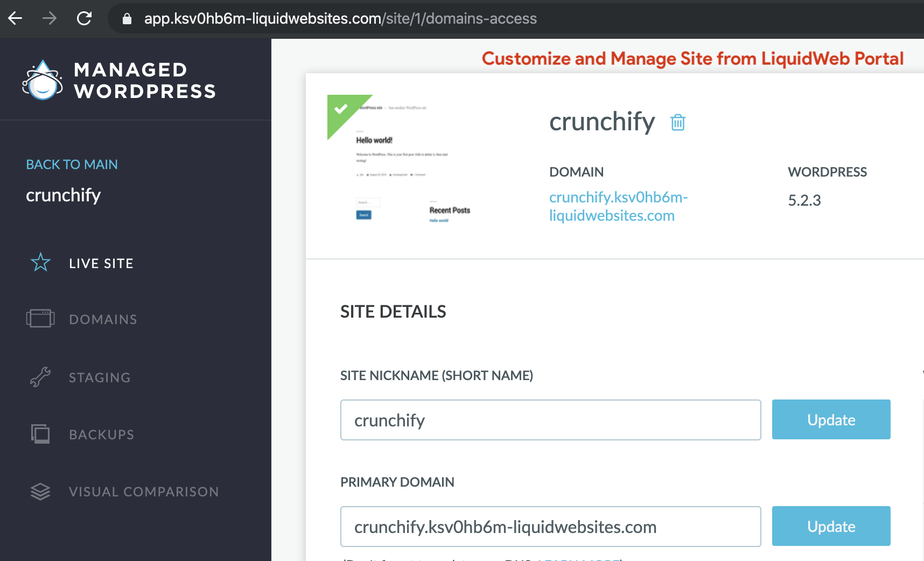Follow the BACK TO MAIN link
The image size is (924, 561).
[x=72, y=164]
